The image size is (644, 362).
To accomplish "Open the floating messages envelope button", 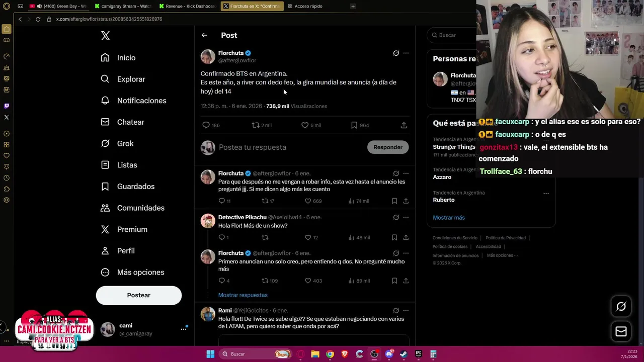I will pyautogui.click(x=621, y=332).
